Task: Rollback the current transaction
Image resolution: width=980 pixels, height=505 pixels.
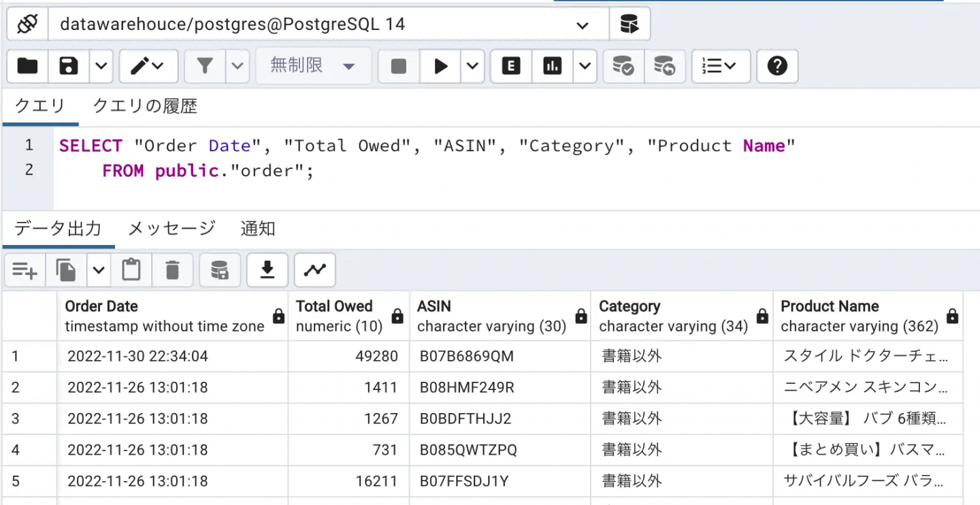Action: coord(665,66)
